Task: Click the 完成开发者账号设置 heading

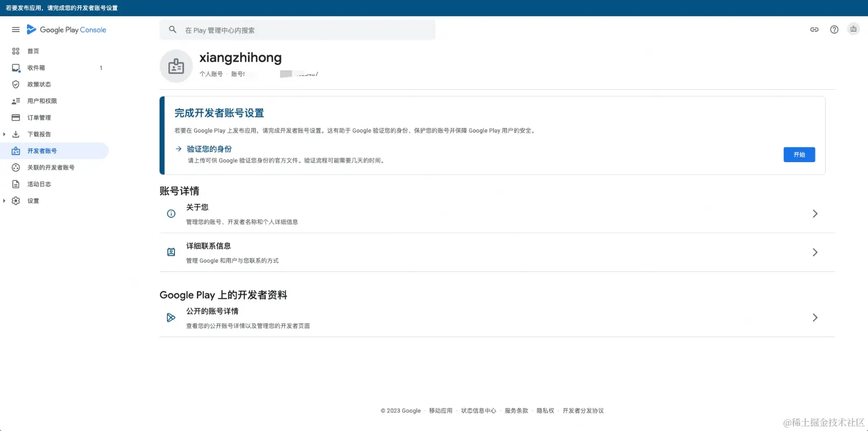Action: (219, 113)
